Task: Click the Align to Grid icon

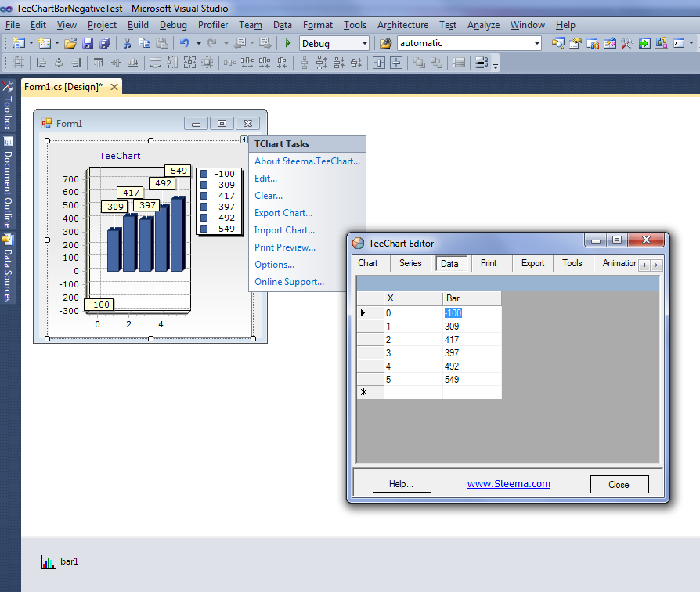Action: tap(18, 63)
